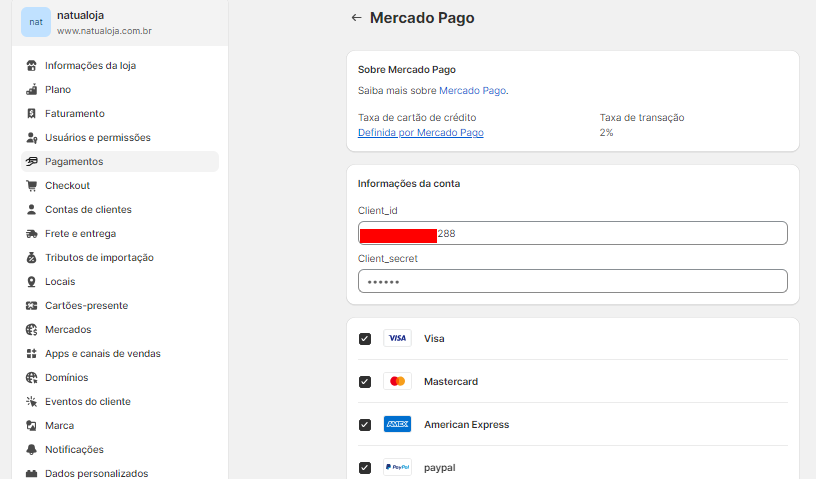Click the Faturamento billing icon
816x479 pixels.
click(32, 114)
